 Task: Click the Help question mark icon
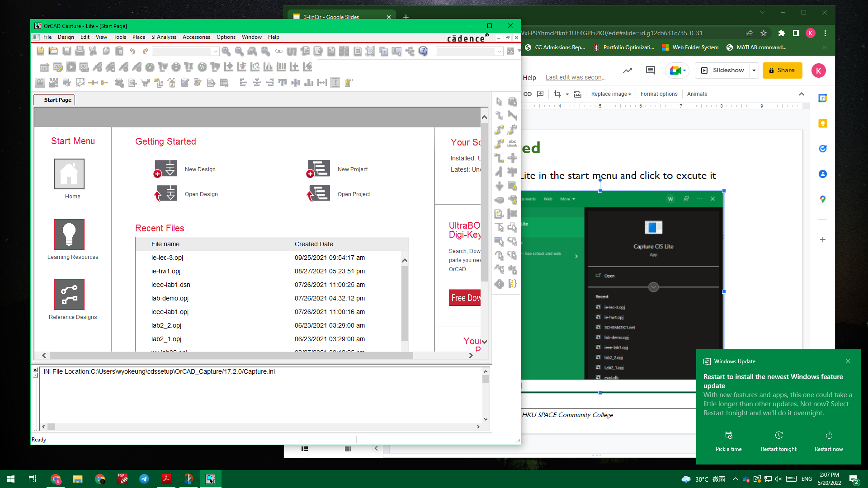423,51
